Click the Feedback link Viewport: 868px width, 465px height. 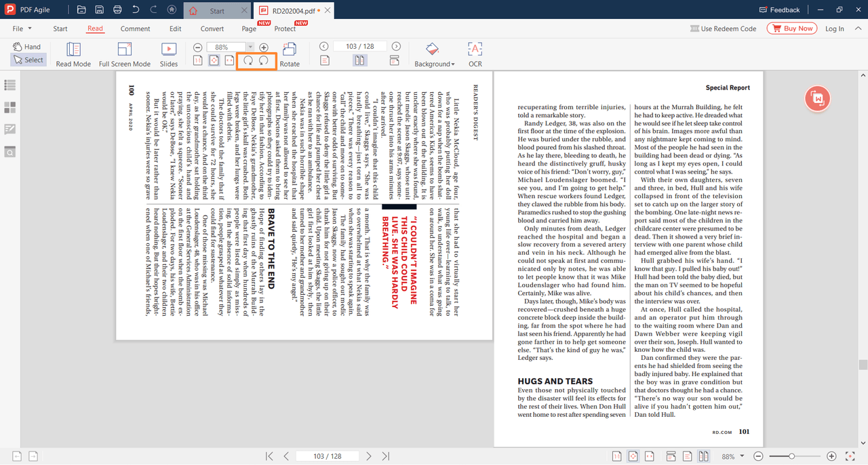tap(778, 10)
